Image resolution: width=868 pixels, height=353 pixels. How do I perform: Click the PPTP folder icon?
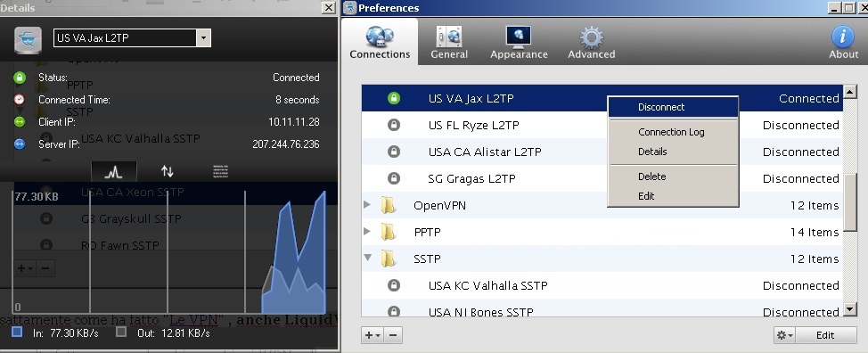click(x=388, y=232)
